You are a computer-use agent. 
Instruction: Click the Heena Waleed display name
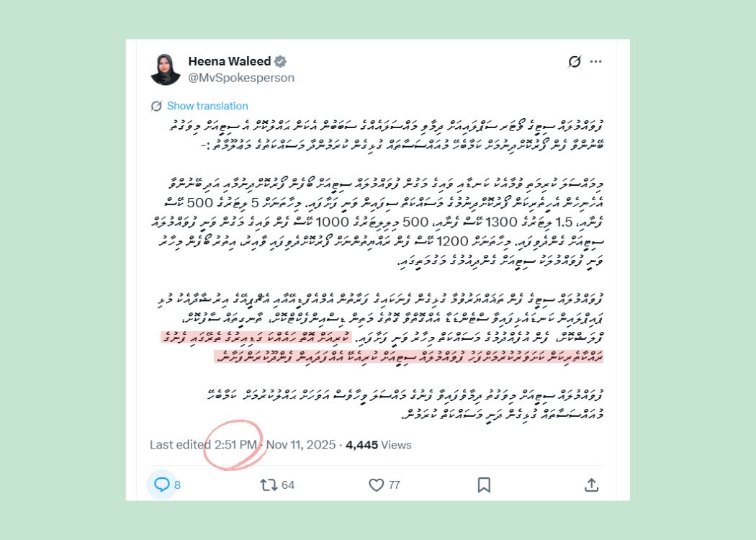(230, 61)
